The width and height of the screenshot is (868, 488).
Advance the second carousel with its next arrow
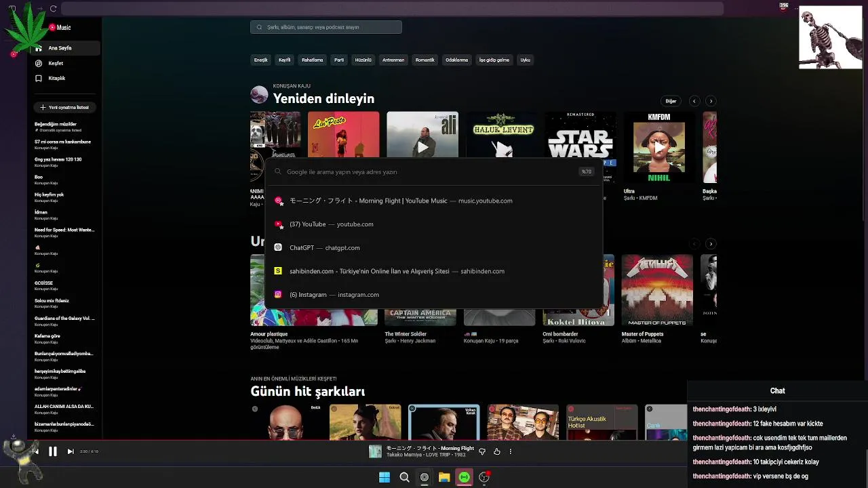[x=711, y=244]
